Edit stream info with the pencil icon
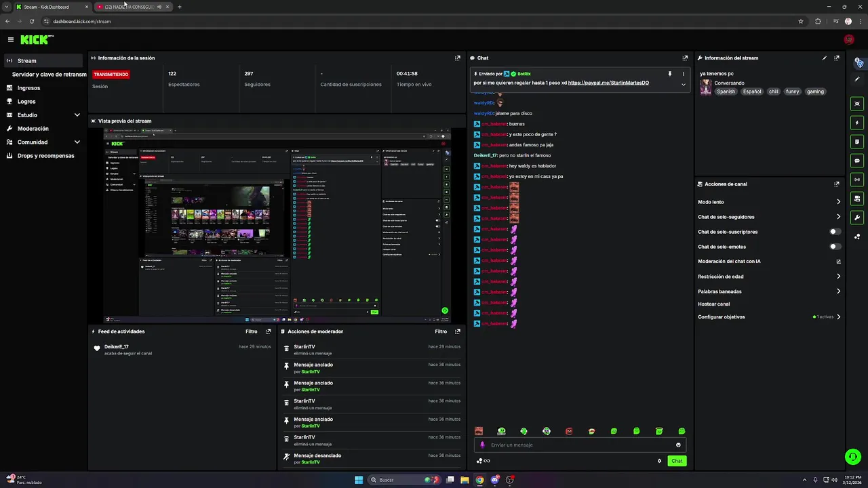This screenshot has width=868, height=488. point(825,58)
